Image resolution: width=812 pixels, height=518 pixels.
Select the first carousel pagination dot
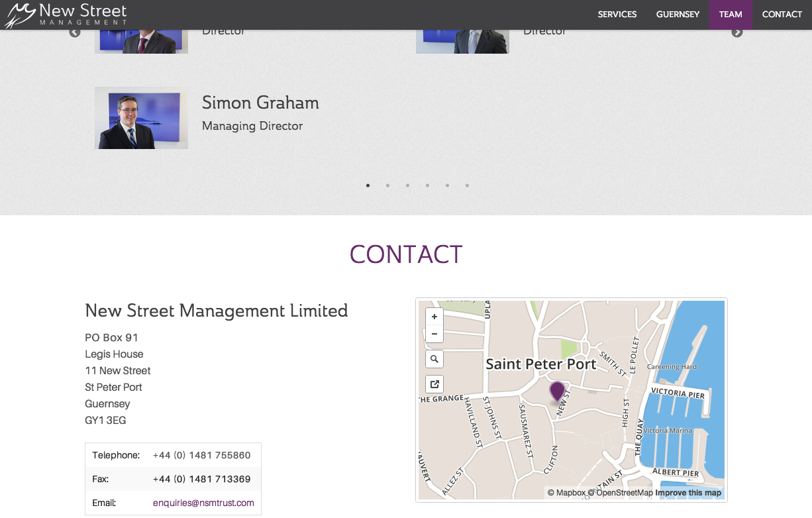[368, 185]
